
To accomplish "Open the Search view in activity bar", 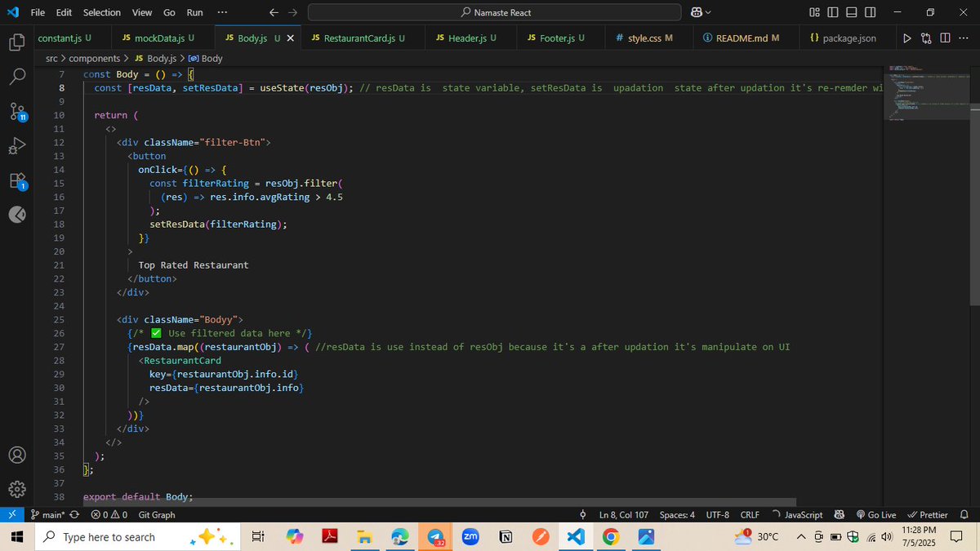I will (x=16, y=77).
